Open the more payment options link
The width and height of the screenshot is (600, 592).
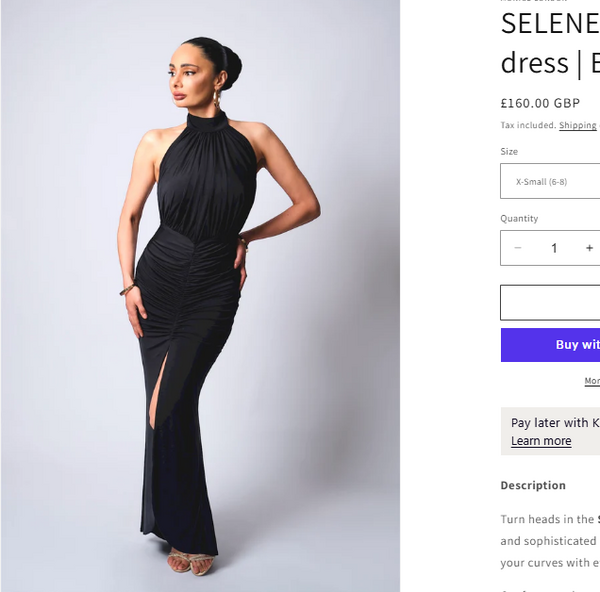pyautogui.click(x=592, y=381)
